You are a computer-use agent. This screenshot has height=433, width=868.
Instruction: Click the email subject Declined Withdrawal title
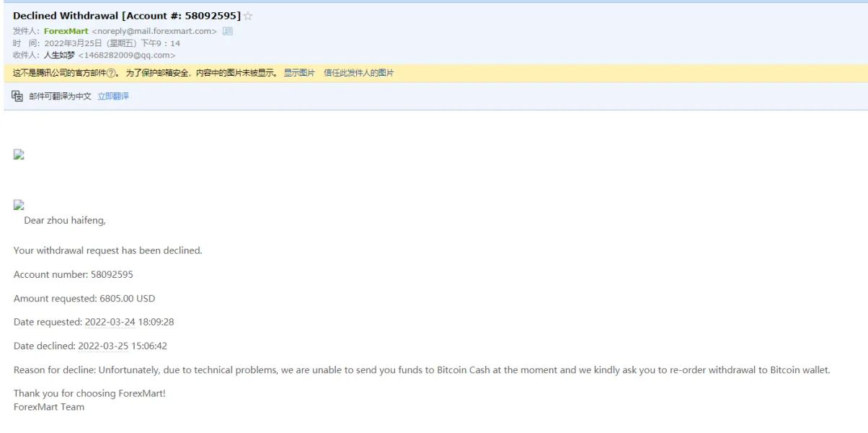click(x=128, y=16)
